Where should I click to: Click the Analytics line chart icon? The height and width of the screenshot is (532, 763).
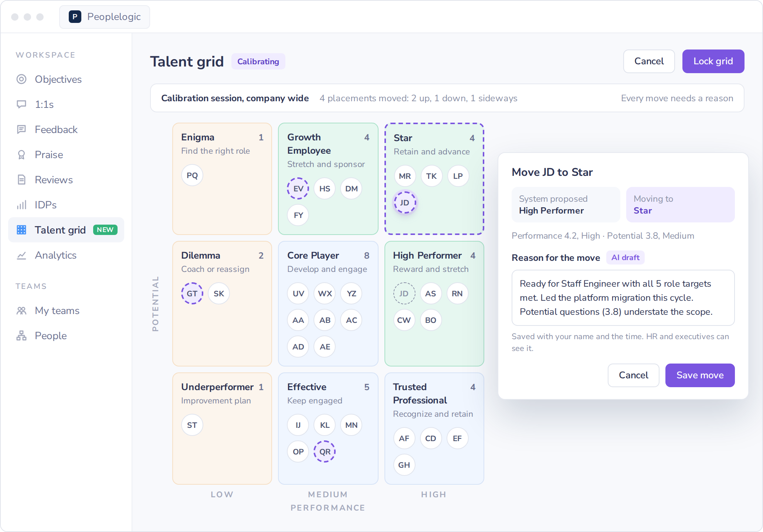(21, 255)
